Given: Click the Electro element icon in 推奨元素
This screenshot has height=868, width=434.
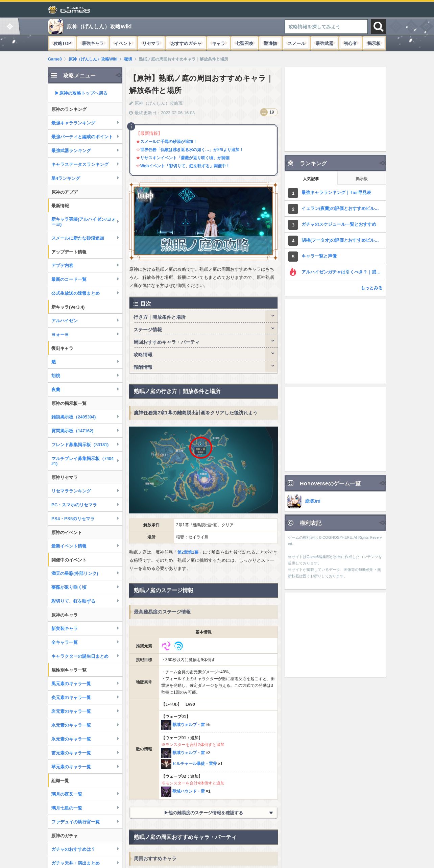Looking at the screenshot, I should [166, 646].
